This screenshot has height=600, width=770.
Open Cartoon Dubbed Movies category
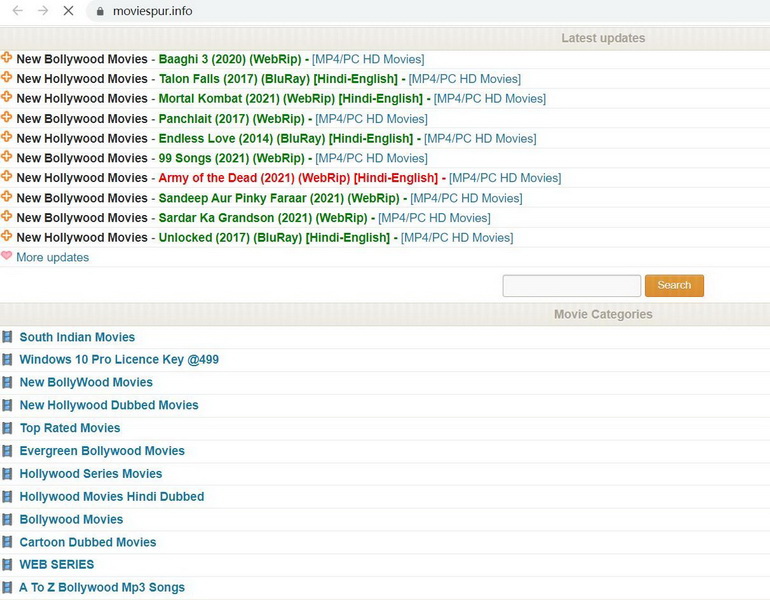[88, 543]
